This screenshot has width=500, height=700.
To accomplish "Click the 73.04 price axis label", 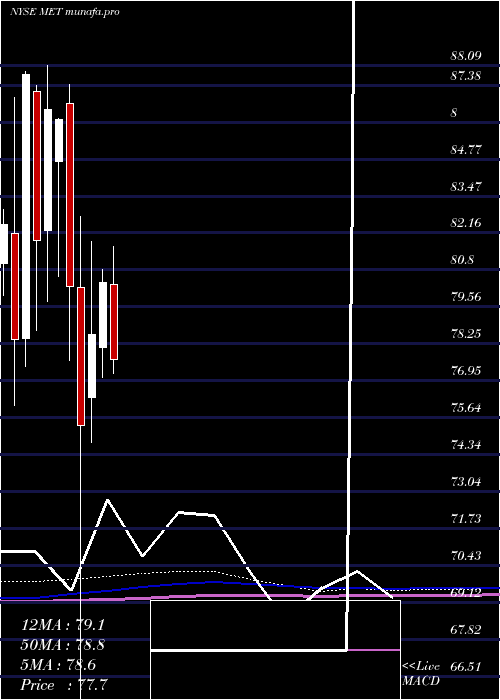I will tap(466, 482).
